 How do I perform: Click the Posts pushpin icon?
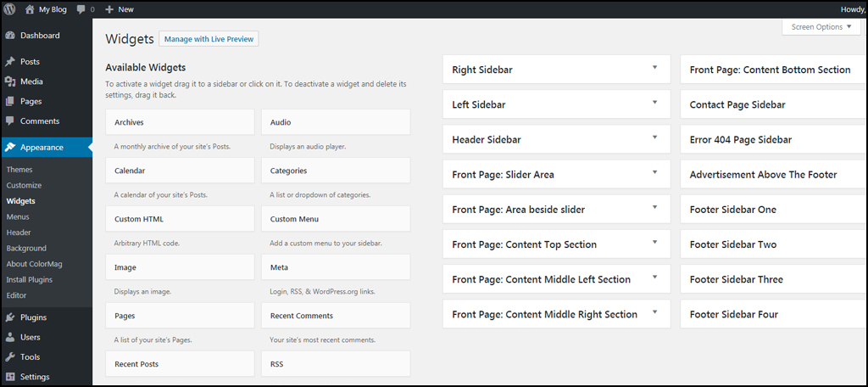[x=10, y=62]
